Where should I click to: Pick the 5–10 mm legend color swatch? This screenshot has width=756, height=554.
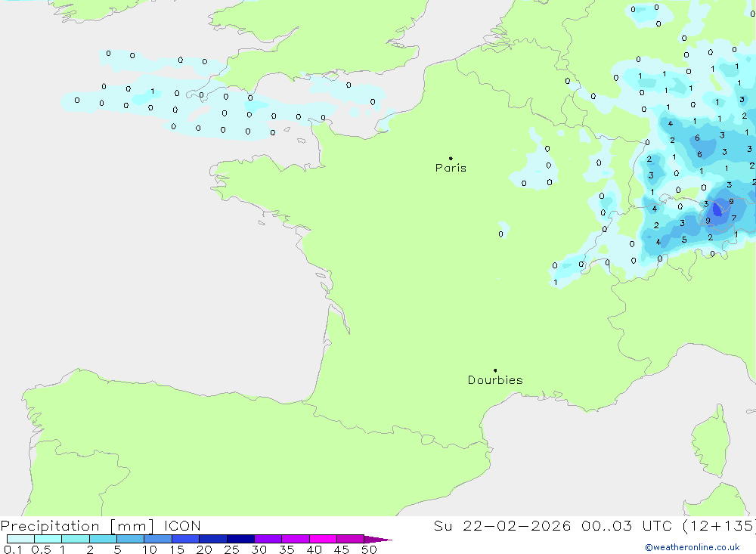pos(131,539)
